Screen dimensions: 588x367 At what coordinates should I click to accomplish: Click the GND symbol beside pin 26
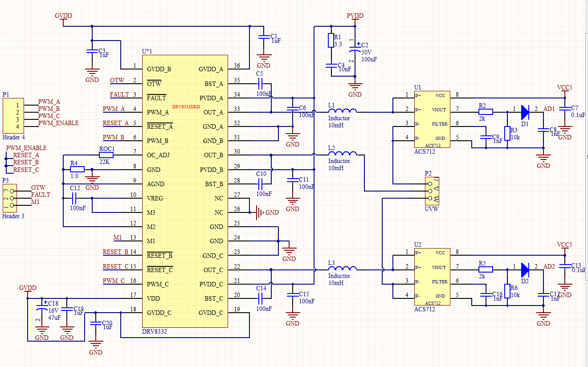point(265,212)
